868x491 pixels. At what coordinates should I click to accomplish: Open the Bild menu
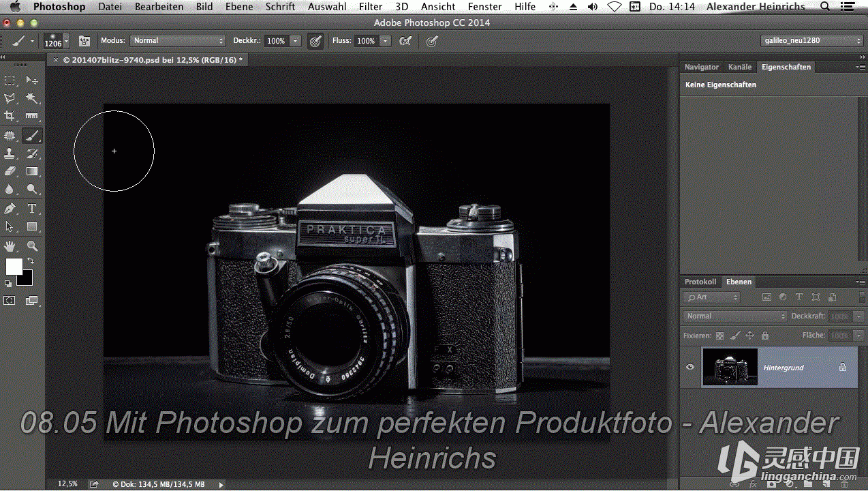pyautogui.click(x=204, y=7)
